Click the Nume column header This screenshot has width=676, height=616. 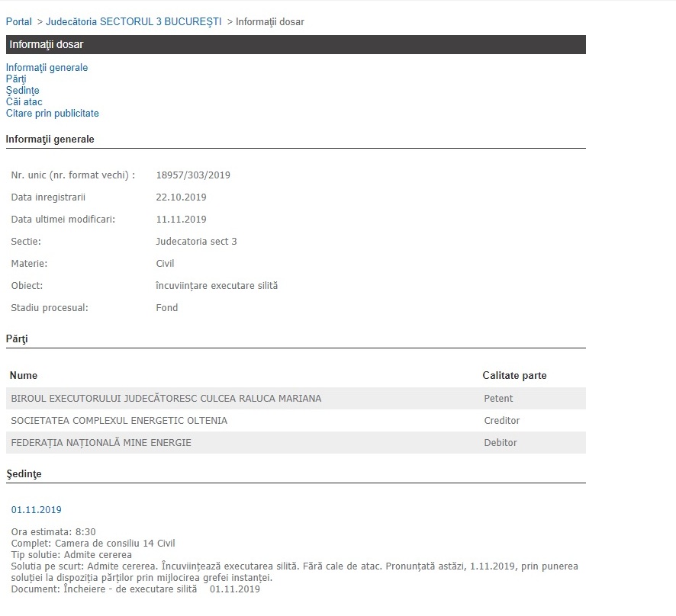(24, 376)
